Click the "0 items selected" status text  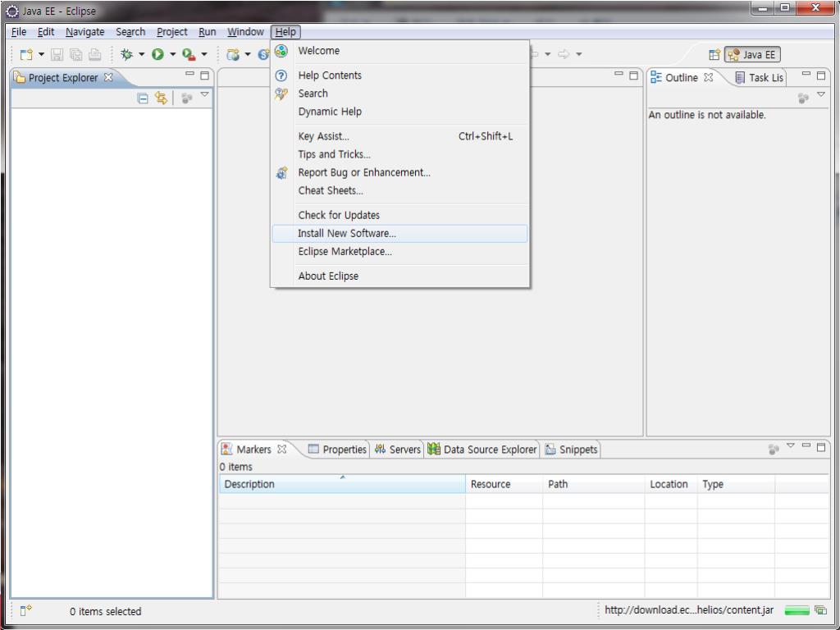106,611
